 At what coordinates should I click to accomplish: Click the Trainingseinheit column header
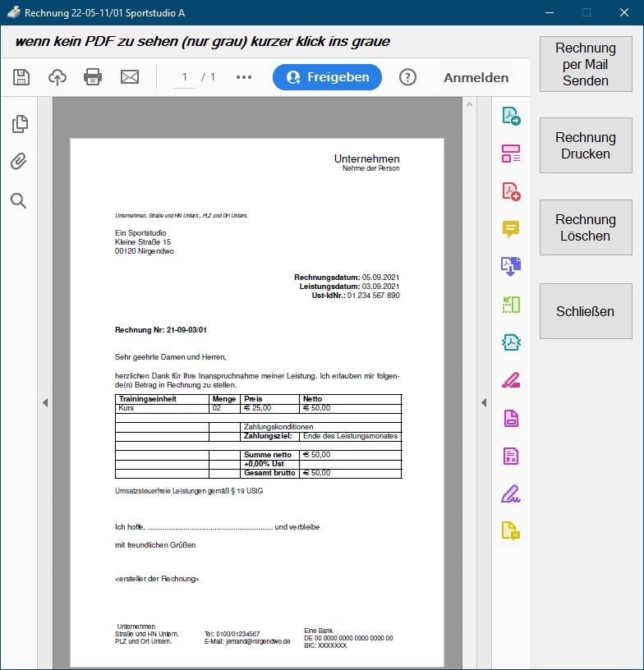coord(148,399)
